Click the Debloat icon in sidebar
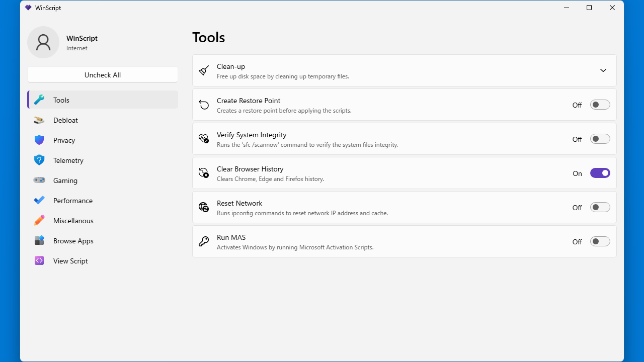The image size is (644, 362). coord(39,120)
